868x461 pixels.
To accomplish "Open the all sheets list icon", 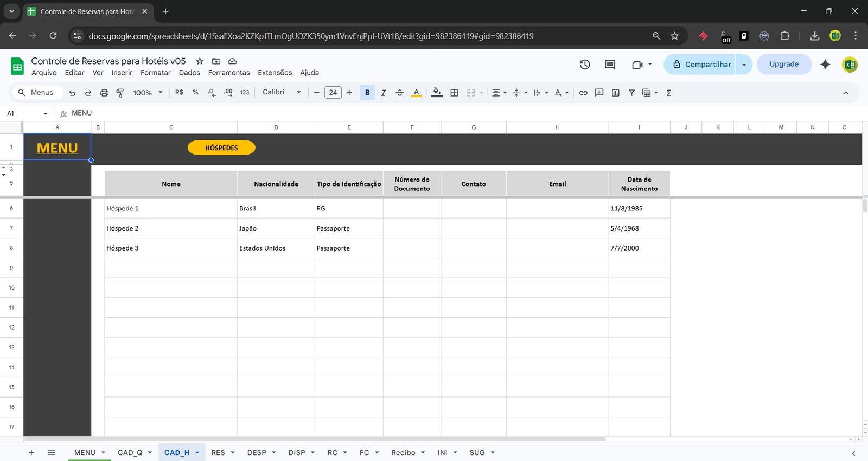I will pyautogui.click(x=51, y=452).
